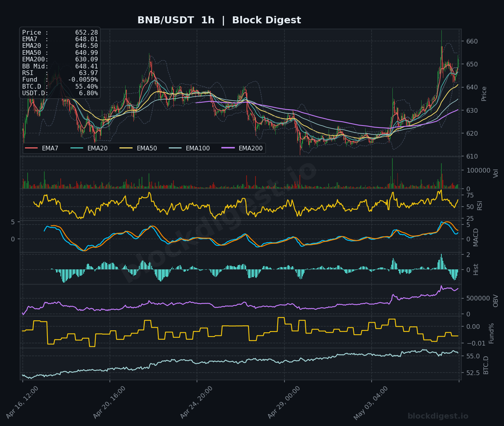Click the Apr 29, 00:00 date label

[x=284, y=403]
